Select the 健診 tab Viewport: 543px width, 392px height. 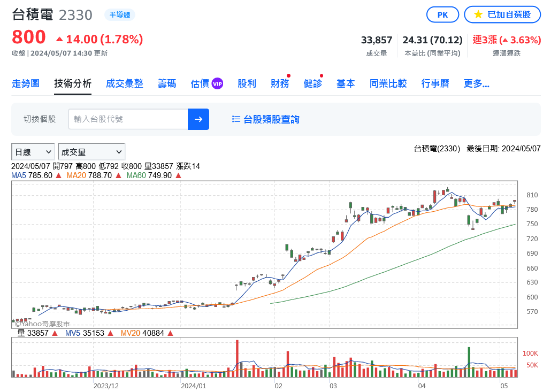313,83
